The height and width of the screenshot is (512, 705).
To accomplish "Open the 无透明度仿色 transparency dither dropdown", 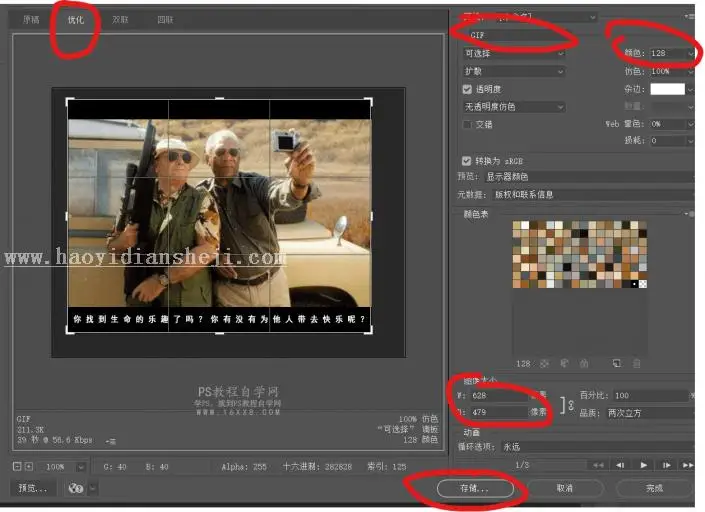I will coord(514,107).
